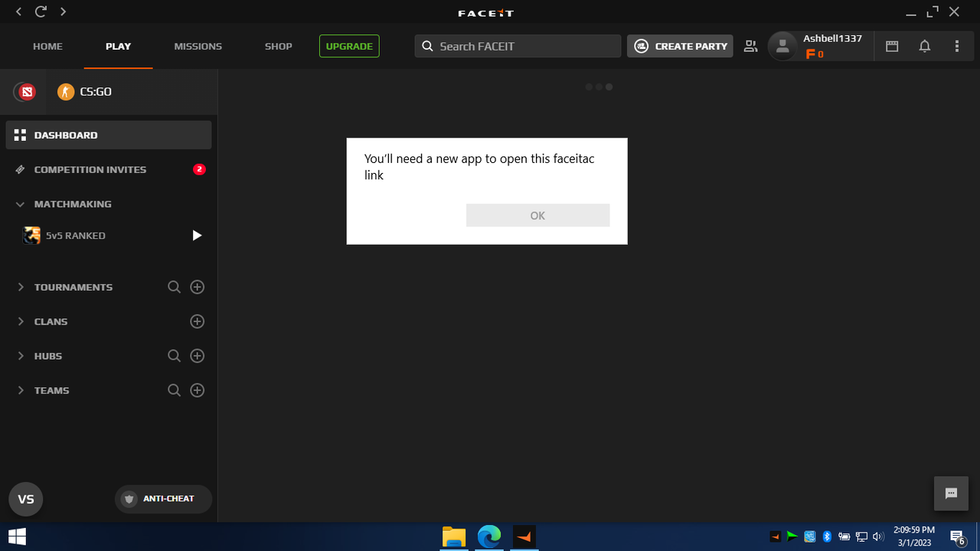This screenshot has width=980, height=551.
Task: Open the ANTI-CHEAT status button
Action: [163, 498]
